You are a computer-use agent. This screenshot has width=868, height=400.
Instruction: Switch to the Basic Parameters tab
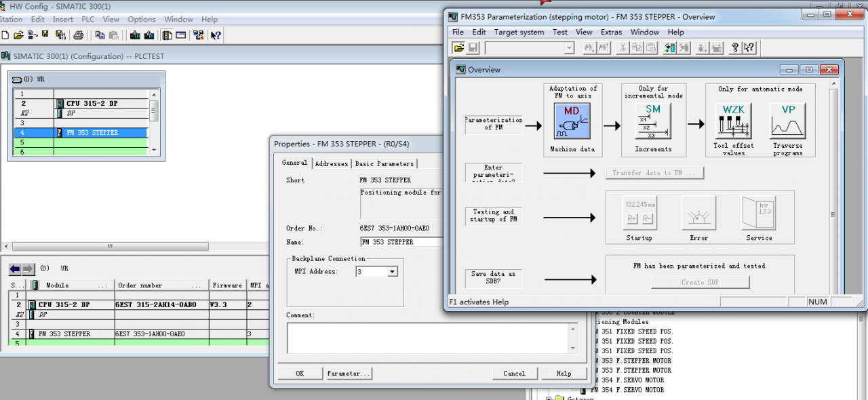(384, 163)
